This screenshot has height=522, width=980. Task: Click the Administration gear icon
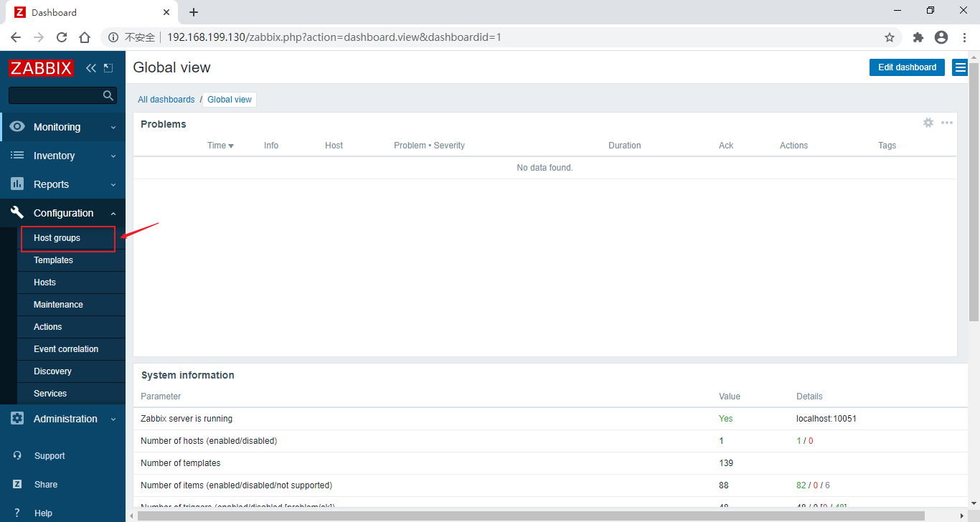click(x=17, y=418)
